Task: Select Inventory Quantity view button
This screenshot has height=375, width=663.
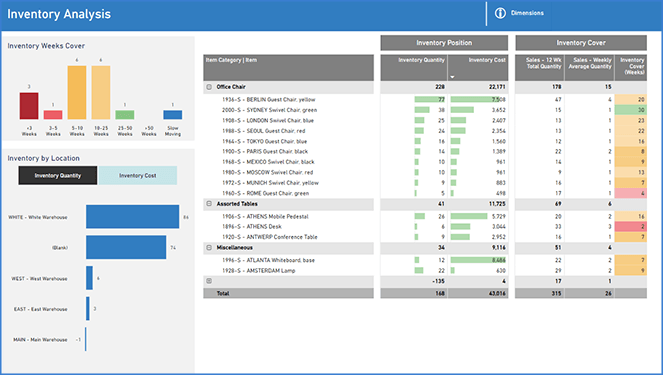Action: click(x=58, y=175)
